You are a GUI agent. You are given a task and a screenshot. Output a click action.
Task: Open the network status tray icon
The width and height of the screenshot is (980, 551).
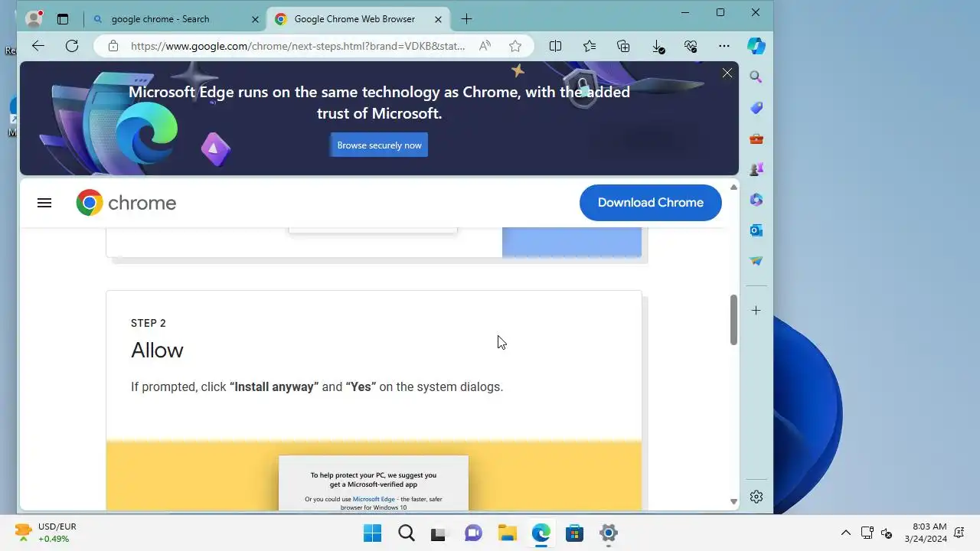[867, 533]
